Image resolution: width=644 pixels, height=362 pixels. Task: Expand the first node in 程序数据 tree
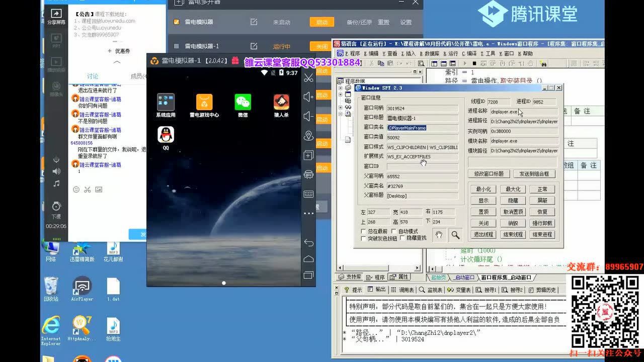[341, 88]
